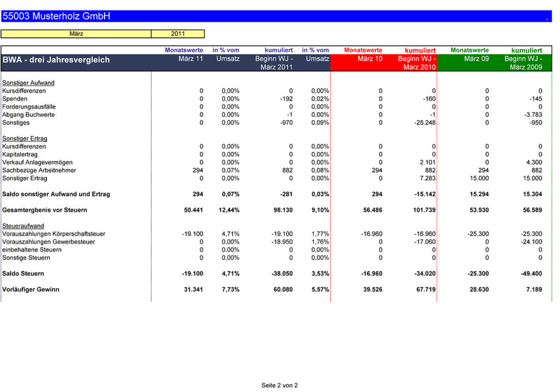
Task: Click the red 'Beginn WJ - März 2010' header
Action: point(417,63)
